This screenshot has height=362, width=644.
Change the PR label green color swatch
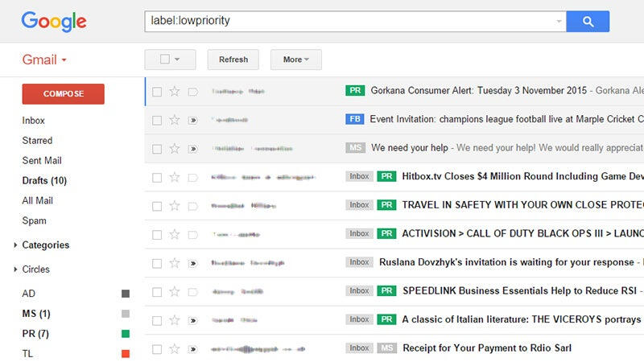[x=126, y=334]
